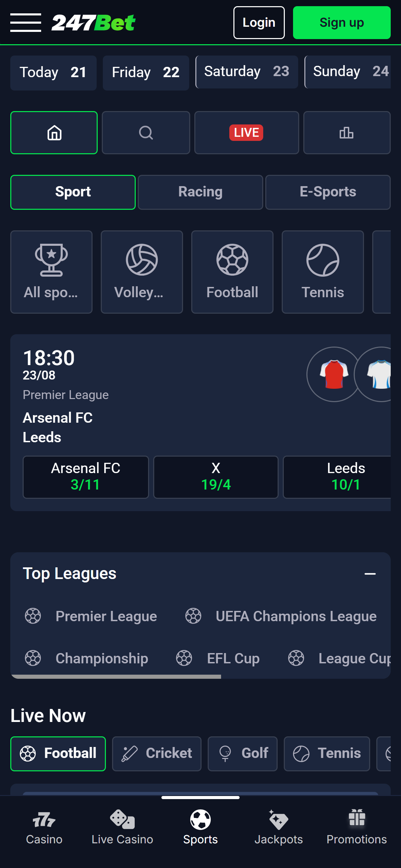Viewport: 401px width, 868px height.
Task: Enable the E-Sports filter
Action: (x=328, y=192)
